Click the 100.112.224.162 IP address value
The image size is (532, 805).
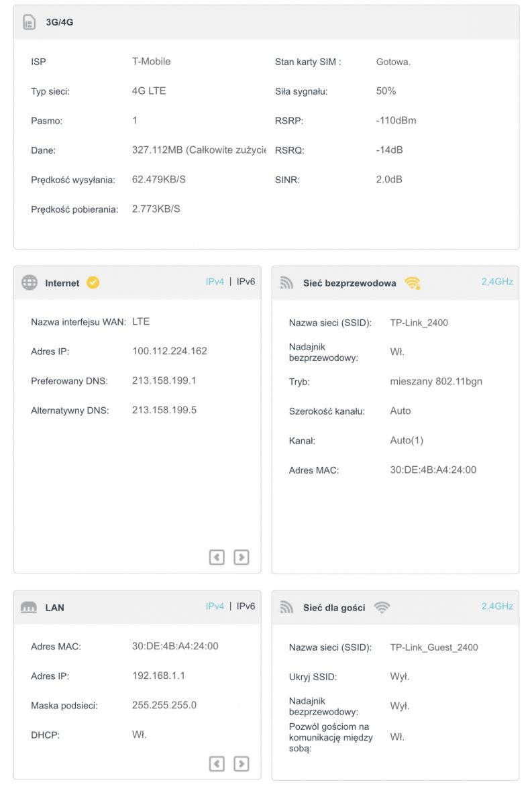[170, 351]
